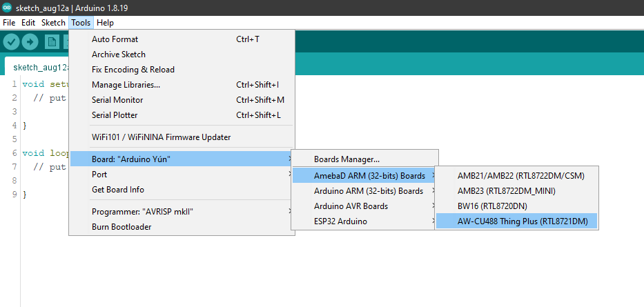Click the comment text on line 2

tap(51, 98)
